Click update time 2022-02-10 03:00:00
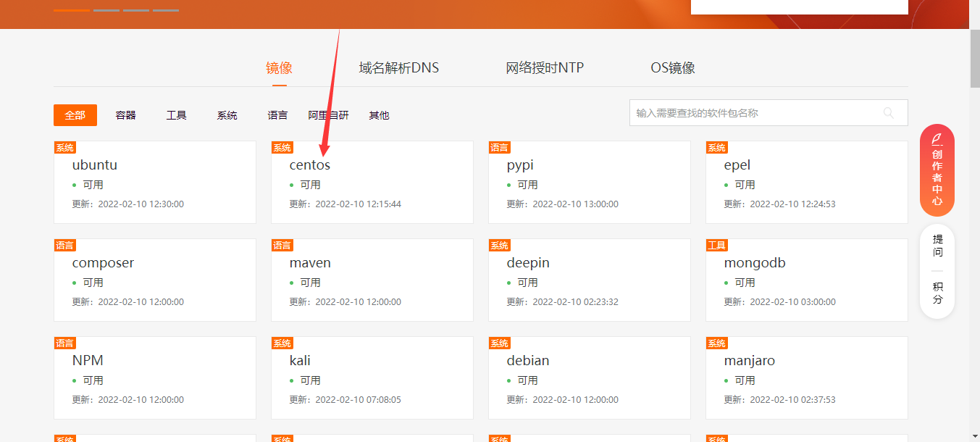The image size is (980, 442). [792, 302]
